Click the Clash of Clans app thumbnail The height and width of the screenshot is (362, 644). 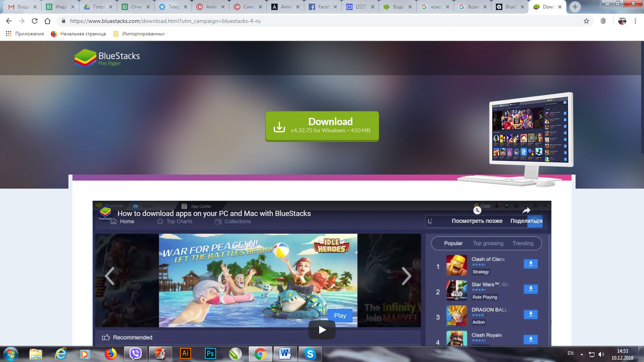coord(457,265)
